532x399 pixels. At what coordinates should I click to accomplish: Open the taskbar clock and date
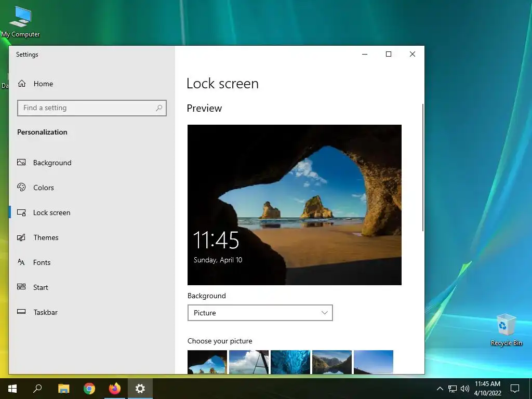click(487, 389)
